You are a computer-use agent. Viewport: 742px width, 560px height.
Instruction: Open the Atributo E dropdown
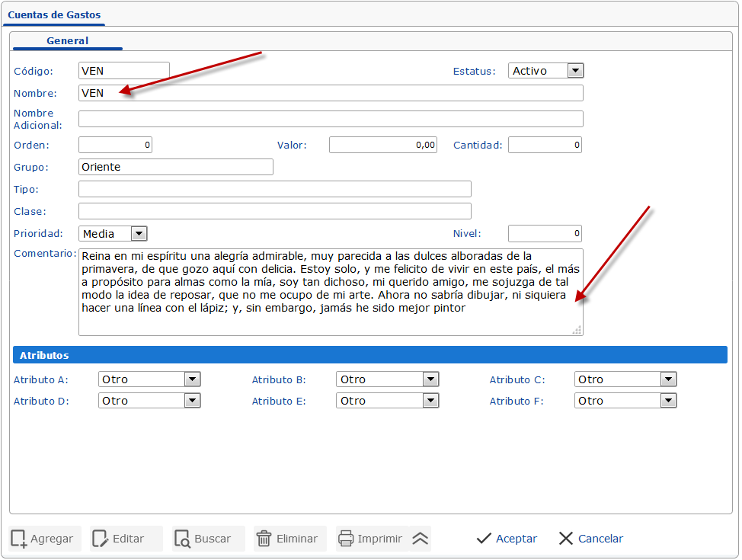point(430,400)
